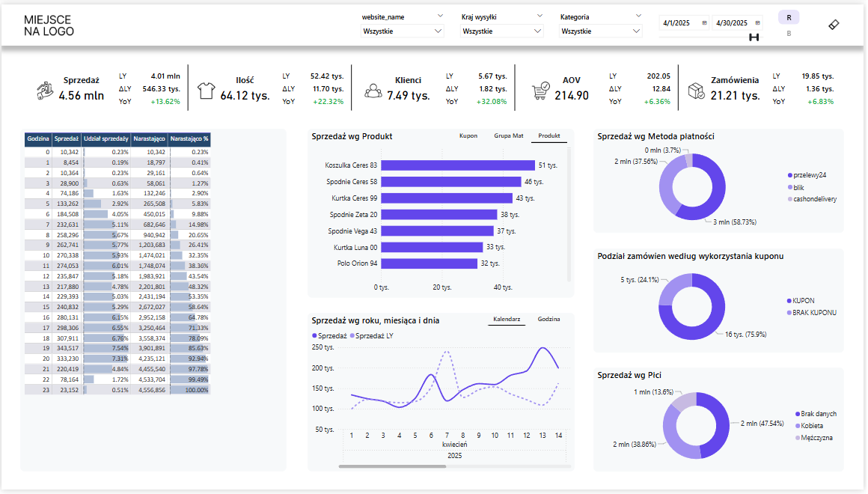Expand the Kategoria Wszystkie dropdown

click(601, 31)
